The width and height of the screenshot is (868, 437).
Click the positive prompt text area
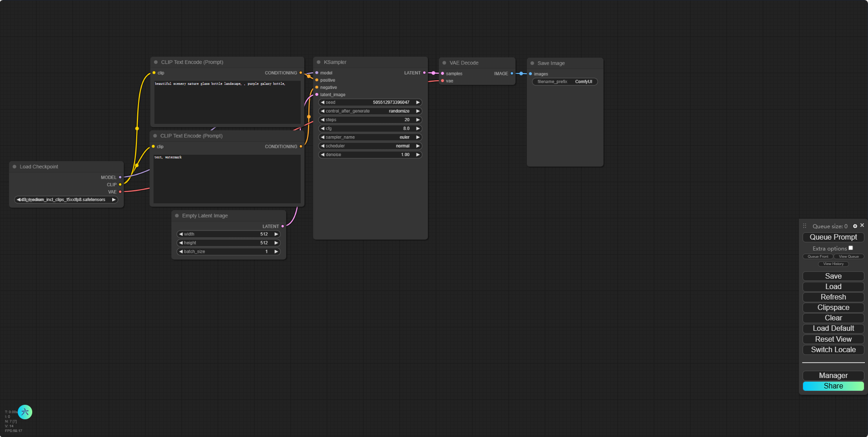point(227,102)
